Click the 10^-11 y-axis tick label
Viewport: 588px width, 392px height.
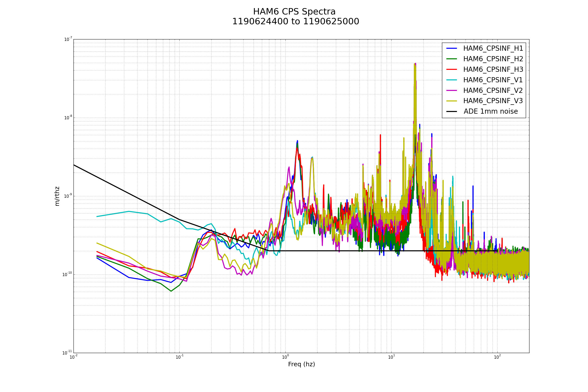tap(67, 353)
